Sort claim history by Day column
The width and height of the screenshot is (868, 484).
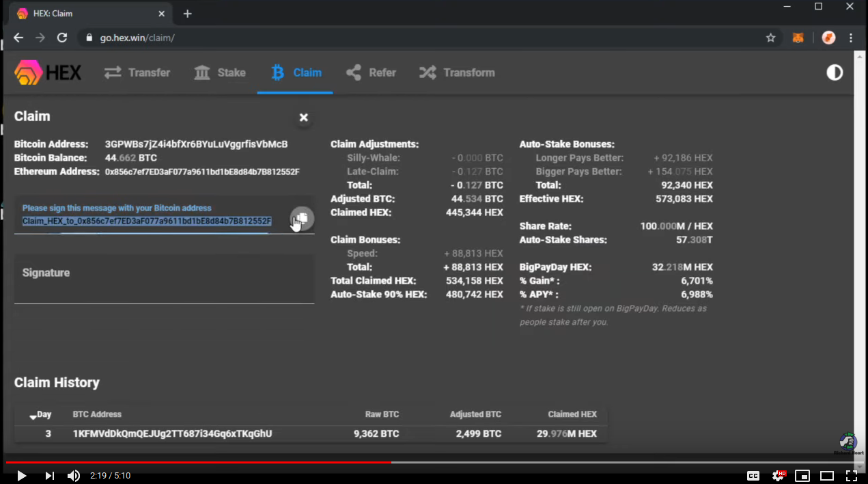pos(41,414)
